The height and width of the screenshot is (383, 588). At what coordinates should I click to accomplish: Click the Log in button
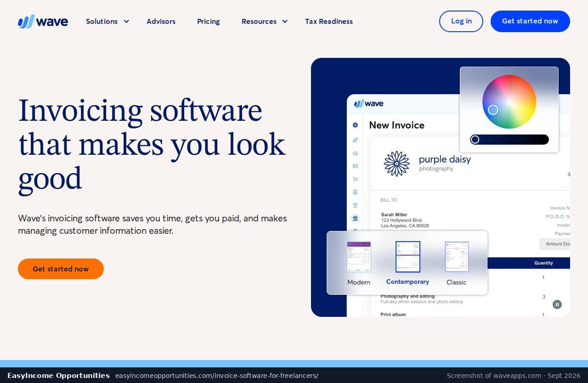tap(461, 21)
